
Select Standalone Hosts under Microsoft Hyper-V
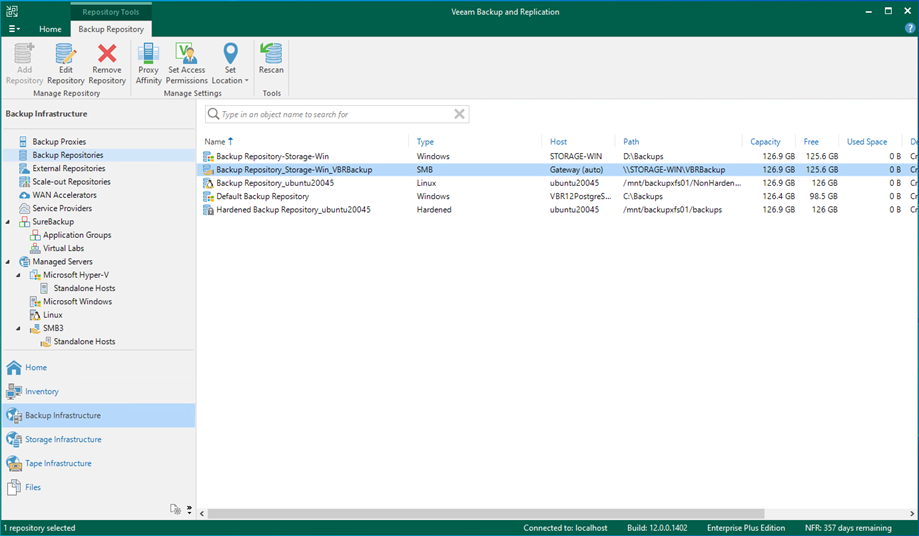point(84,288)
